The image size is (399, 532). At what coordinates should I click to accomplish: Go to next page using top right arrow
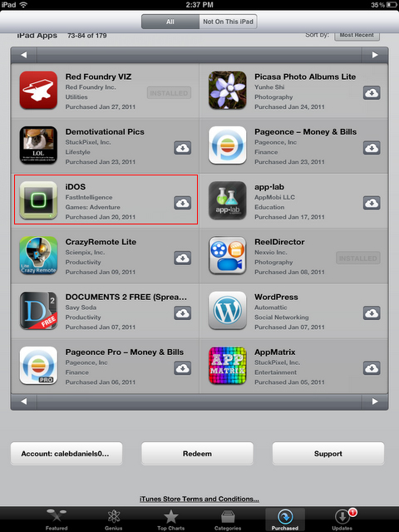tap(375, 55)
